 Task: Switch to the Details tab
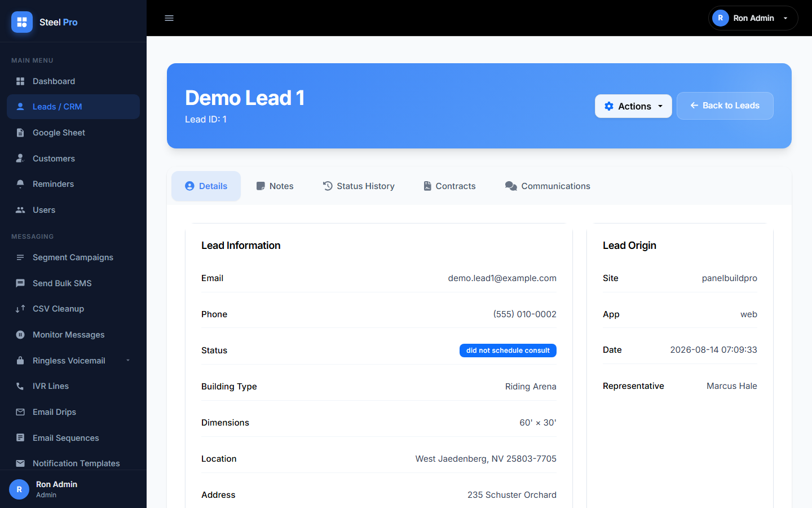(x=206, y=186)
